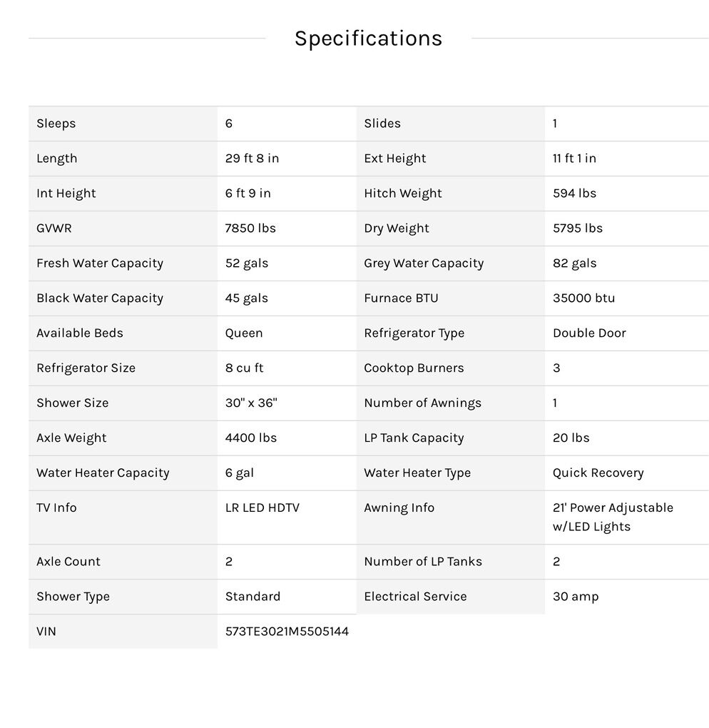This screenshot has width=709, height=728.
Task: Select the Axle Weight value 4400 lbs
Action: pyautogui.click(x=250, y=438)
